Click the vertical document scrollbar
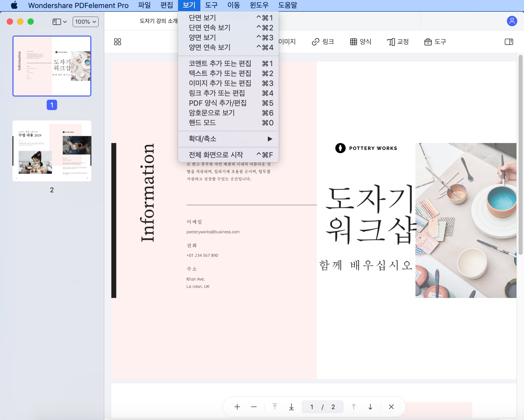 520,155
